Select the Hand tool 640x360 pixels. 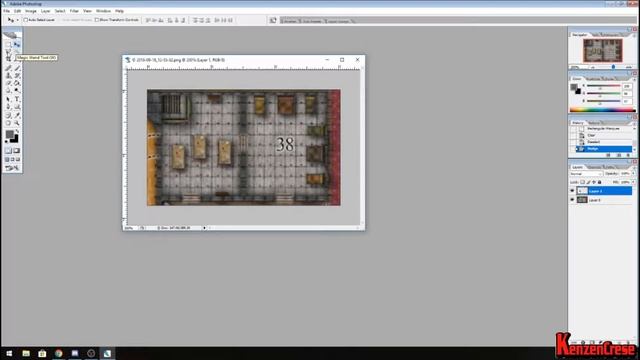[8, 123]
